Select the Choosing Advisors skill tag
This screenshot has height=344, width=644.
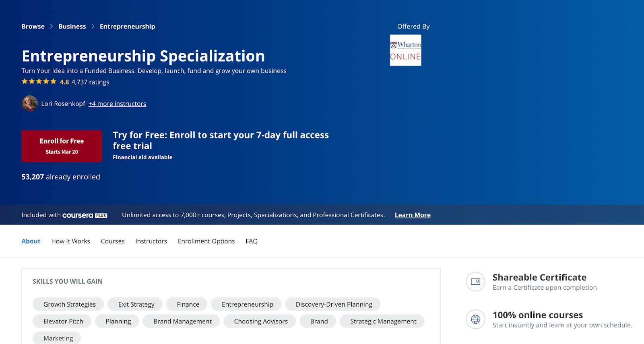(260, 321)
